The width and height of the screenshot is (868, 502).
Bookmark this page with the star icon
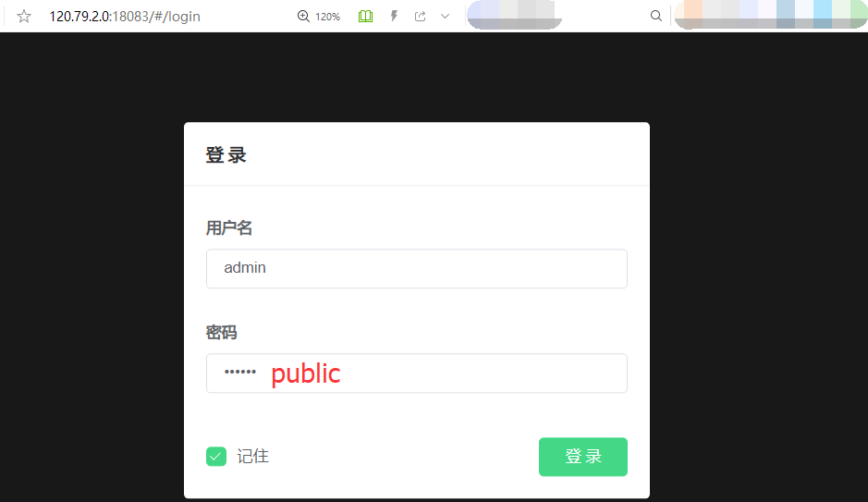[24, 16]
